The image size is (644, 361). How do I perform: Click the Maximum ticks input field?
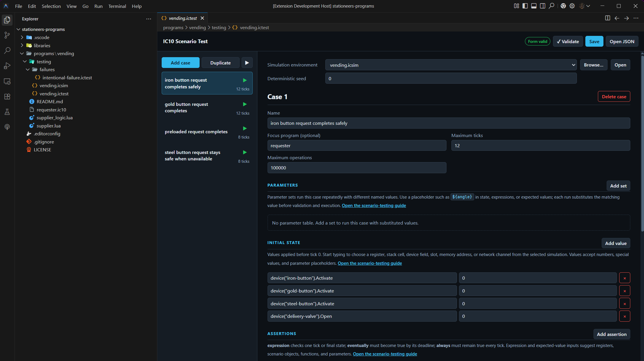click(x=540, y=146)
